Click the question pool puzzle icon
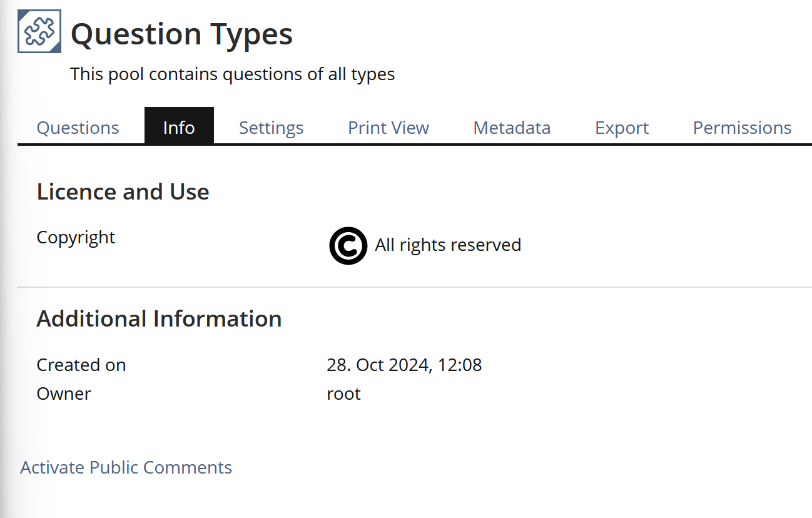Viewport: 812px width, 518px height. (x=39, y=31)
